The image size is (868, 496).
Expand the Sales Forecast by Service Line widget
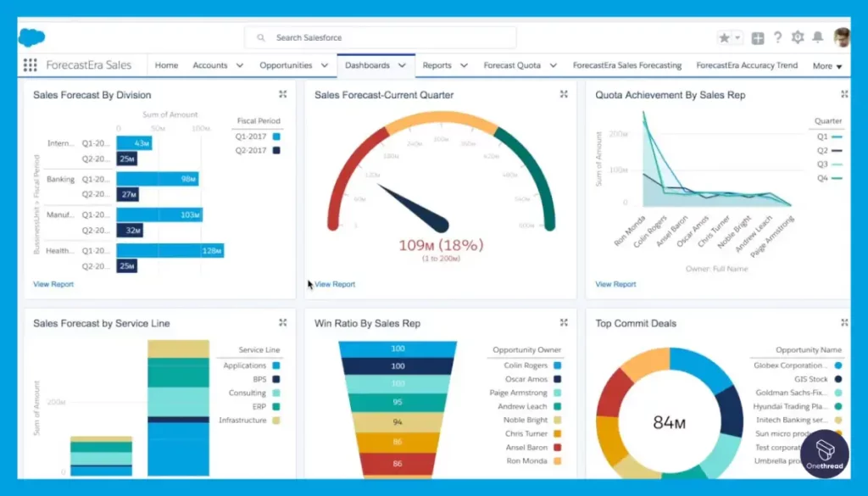tap(283, 322)
